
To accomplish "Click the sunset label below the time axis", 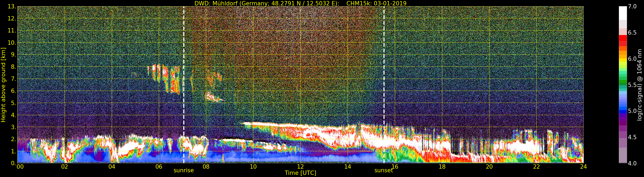I will pos(383,170).
